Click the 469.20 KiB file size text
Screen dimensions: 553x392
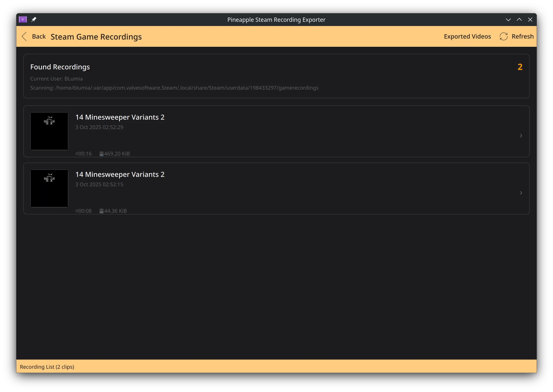tap(117, 154)
